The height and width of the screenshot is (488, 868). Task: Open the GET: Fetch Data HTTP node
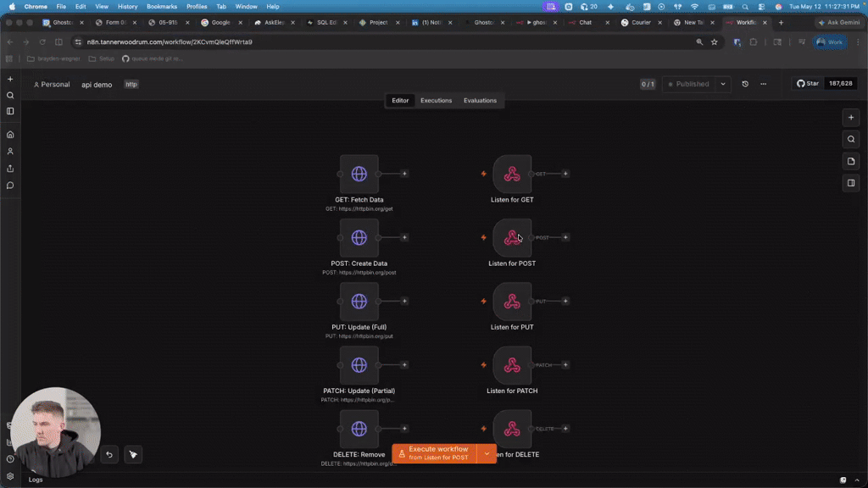click(x=359, y=174)
